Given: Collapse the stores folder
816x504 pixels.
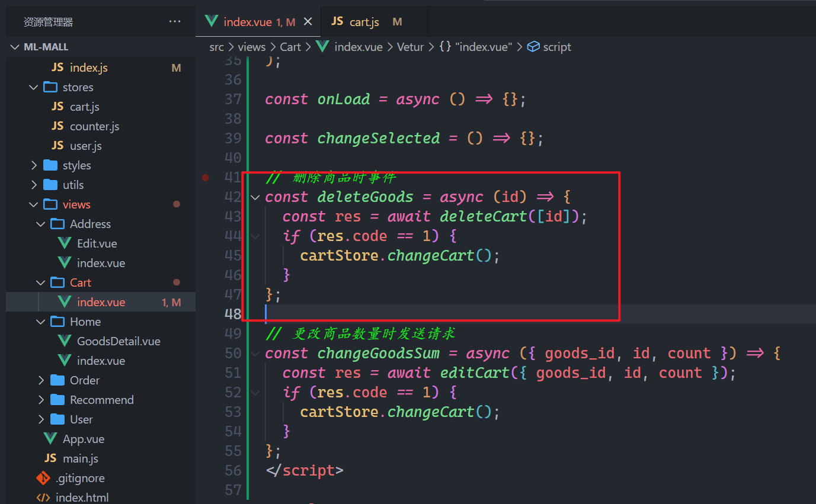Looking at the screenshot, I should click(x=34, y=87).
